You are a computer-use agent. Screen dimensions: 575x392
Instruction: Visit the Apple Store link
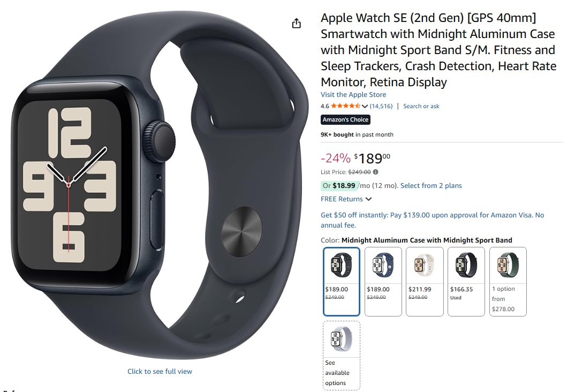tap(353, 94)
